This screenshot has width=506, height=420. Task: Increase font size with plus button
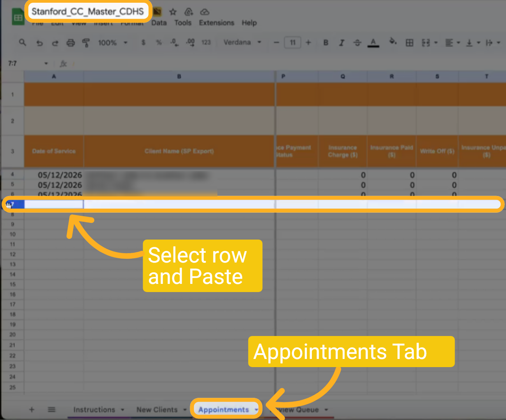[x=308, y=42]
